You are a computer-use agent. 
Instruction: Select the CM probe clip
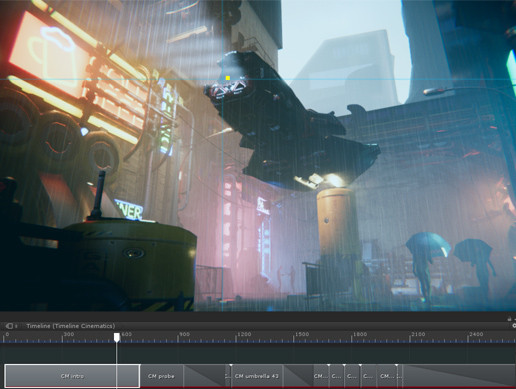pyautogui.click(x=161, y=376)
